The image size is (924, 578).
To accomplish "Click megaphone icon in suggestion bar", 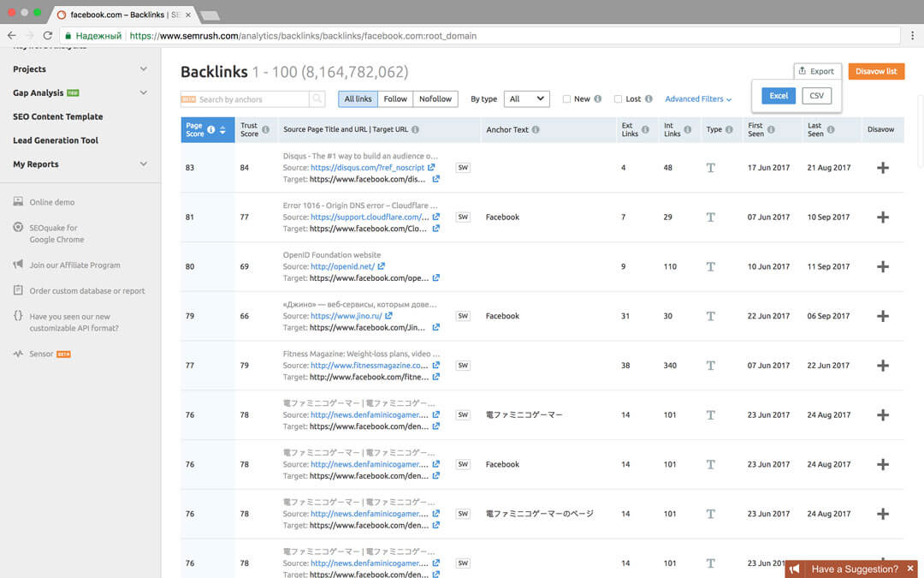I will 795,569.
